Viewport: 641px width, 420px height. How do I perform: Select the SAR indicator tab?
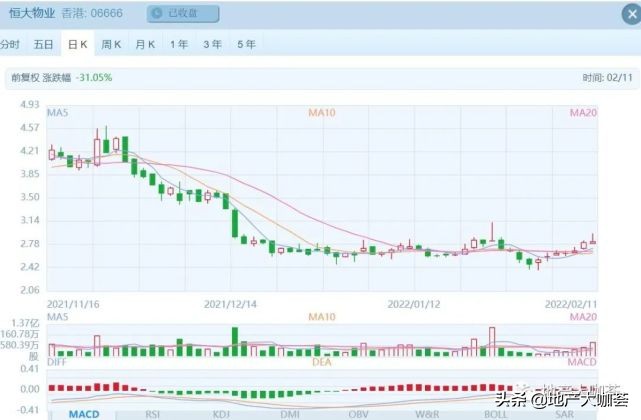[565, 414]
